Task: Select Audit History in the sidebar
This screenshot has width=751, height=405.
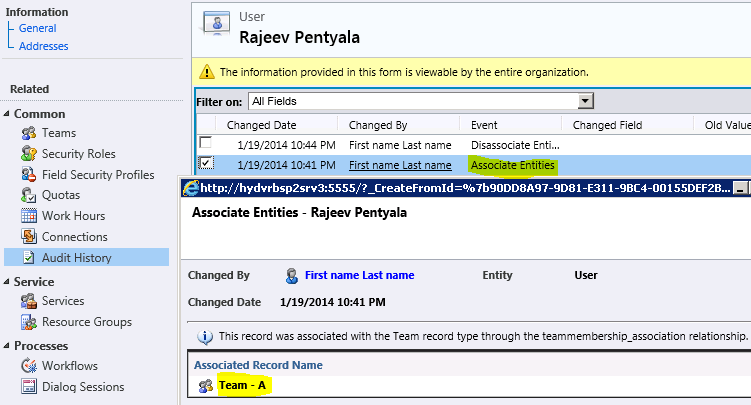Action: coord(76,258)
